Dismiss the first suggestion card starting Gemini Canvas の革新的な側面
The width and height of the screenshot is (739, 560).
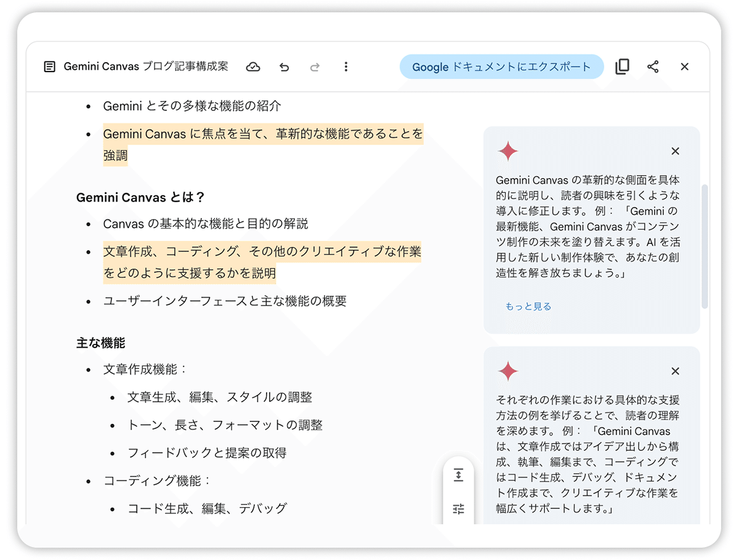point(675,151)
